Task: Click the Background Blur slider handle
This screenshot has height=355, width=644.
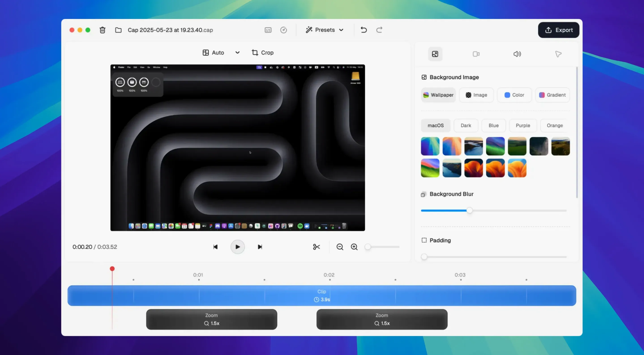Action: pos(469,210)
